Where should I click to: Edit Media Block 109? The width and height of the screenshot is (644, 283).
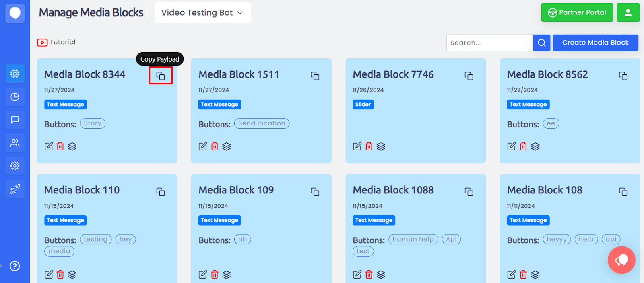[x=203, y=275]
